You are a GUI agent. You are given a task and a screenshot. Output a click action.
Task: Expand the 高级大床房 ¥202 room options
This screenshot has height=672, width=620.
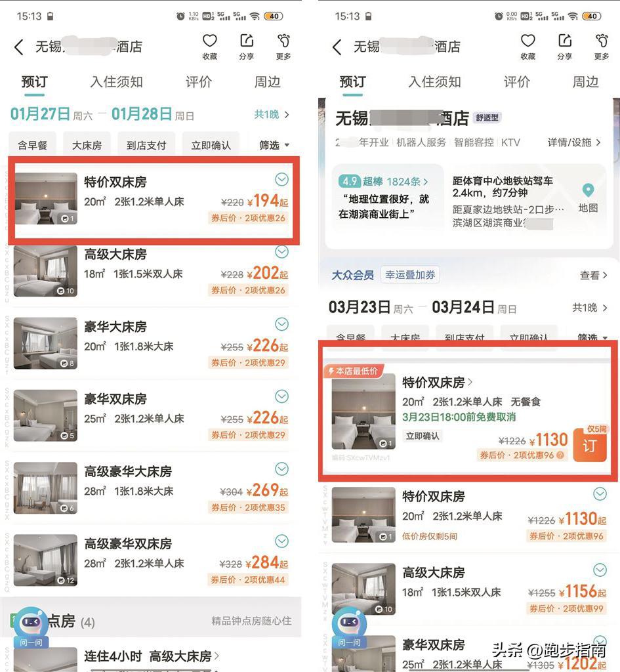tap(281, 252)
